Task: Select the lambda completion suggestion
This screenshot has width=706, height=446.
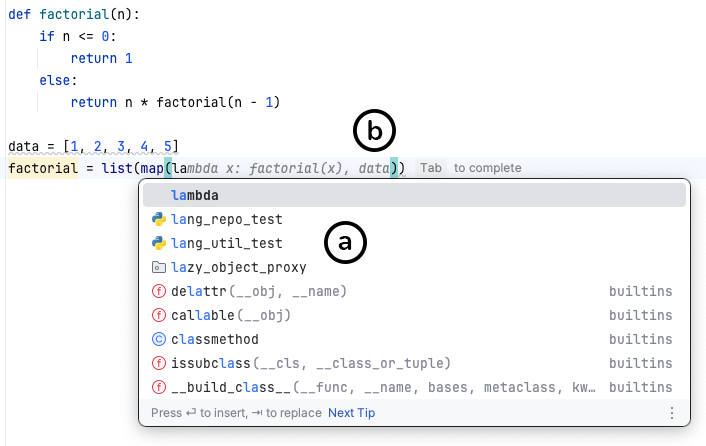Action: (x=195, y=195)
